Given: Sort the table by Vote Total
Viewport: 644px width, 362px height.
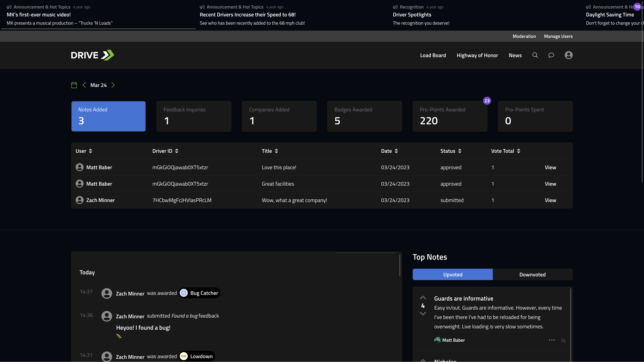Looking at the screenshot, I should [519, 151].
